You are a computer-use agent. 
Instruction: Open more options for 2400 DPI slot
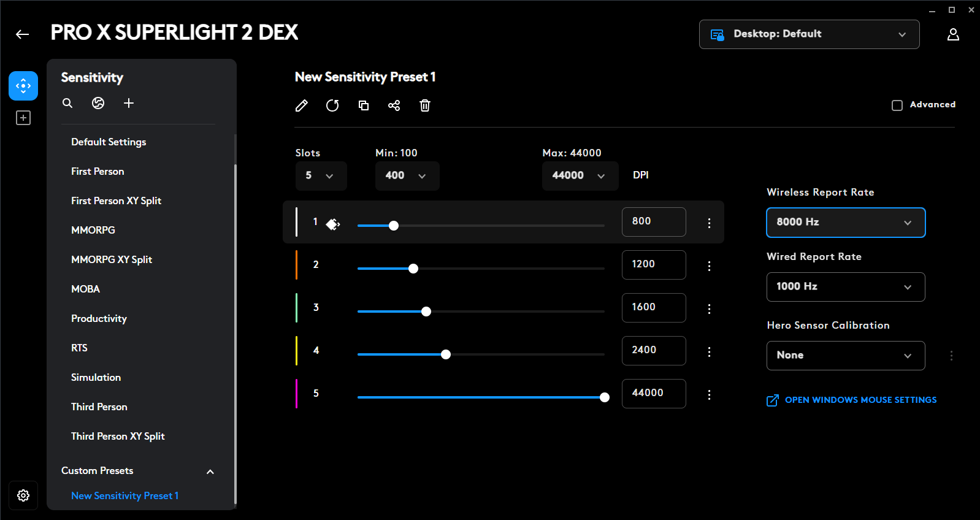coord(709,352)
